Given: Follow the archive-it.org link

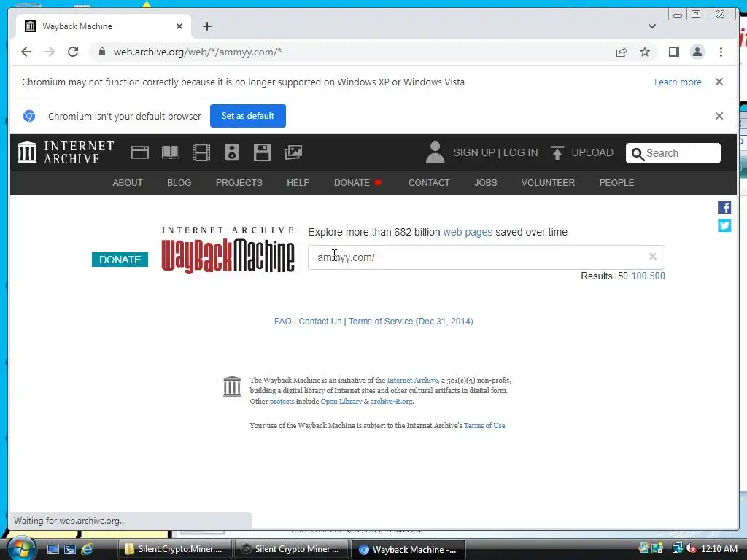Looking at the screenshot, I should point(391,402).
